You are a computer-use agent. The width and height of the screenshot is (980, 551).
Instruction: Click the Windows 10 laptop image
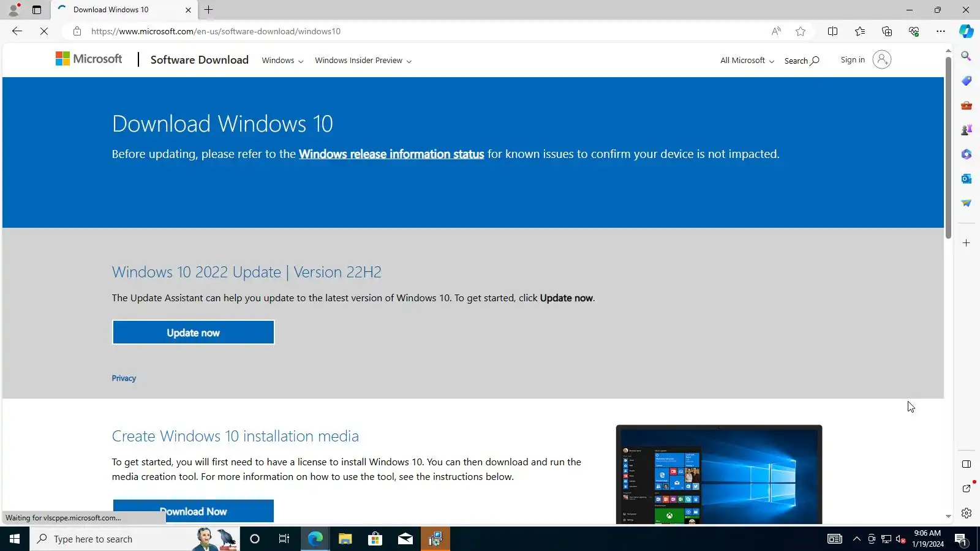719,474
